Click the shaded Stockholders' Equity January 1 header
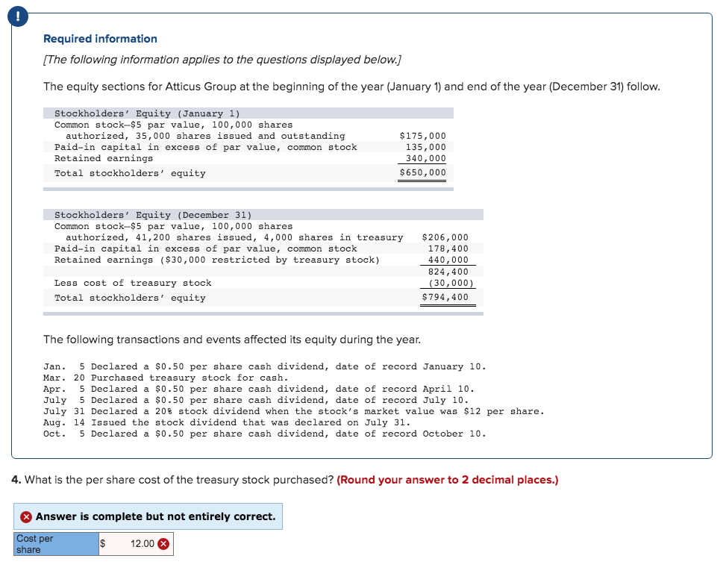Image resolution: width=726 pixels, height=588 pixels. (x=250, y=113)
